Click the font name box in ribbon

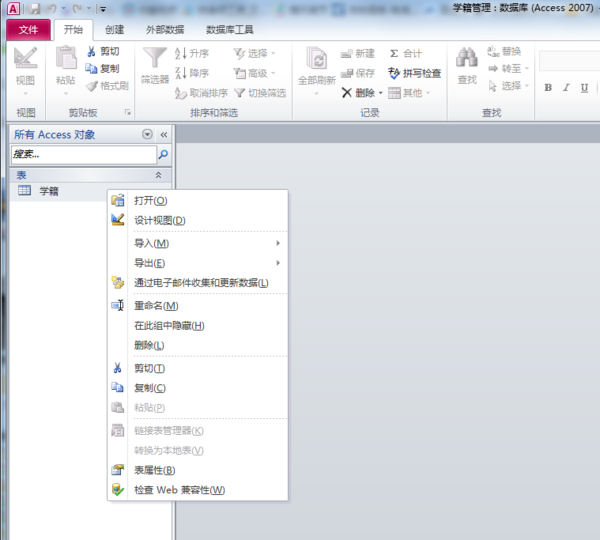coord(569,61)
